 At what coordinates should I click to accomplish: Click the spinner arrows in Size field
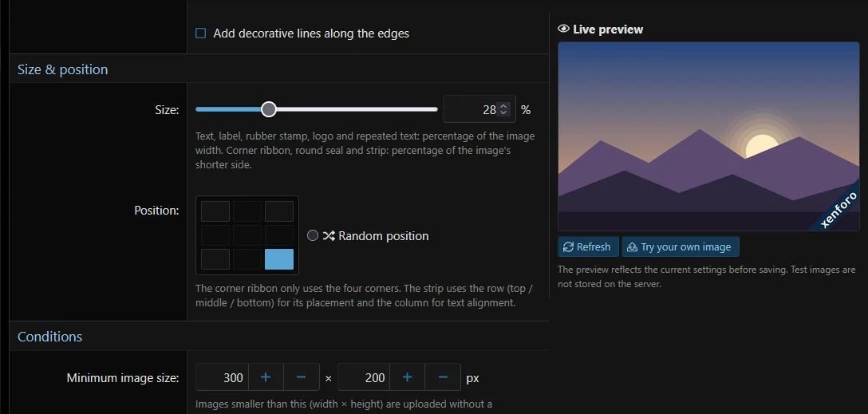coord(503,109)
